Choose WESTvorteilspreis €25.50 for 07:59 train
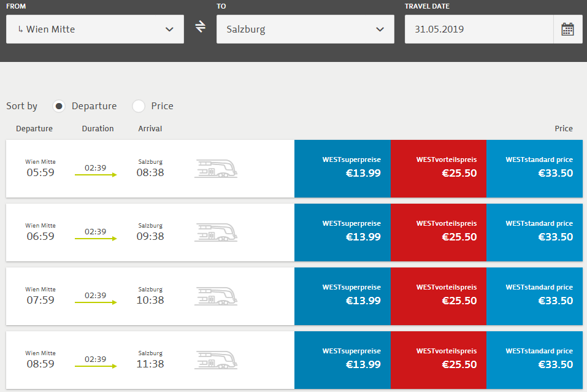 [439, 296]
